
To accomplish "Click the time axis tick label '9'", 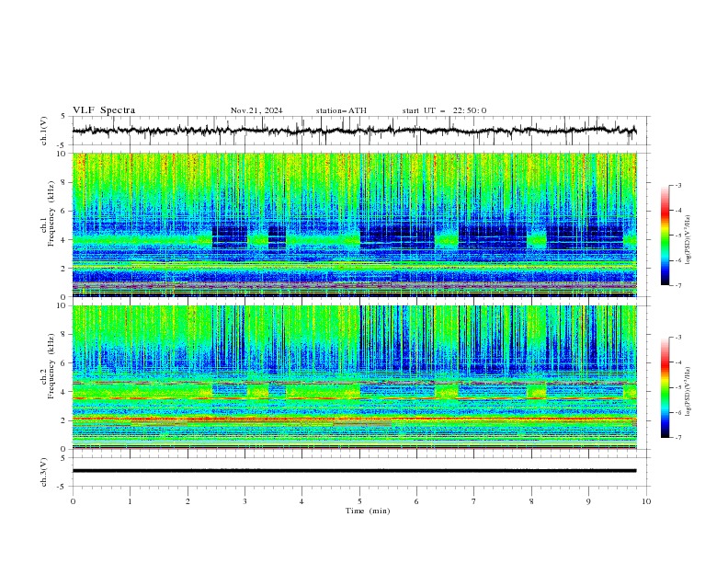I will pos(588,501).
